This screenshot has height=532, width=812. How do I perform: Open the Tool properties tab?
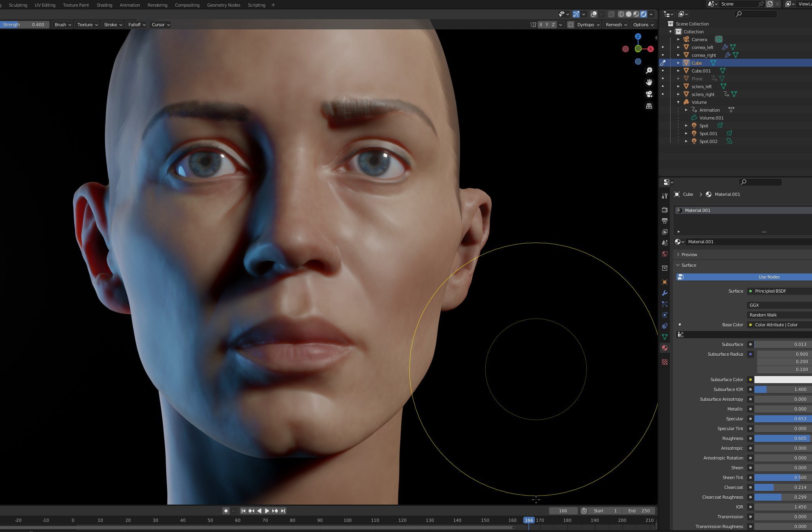pyautogui.click(x=664, y=195)
